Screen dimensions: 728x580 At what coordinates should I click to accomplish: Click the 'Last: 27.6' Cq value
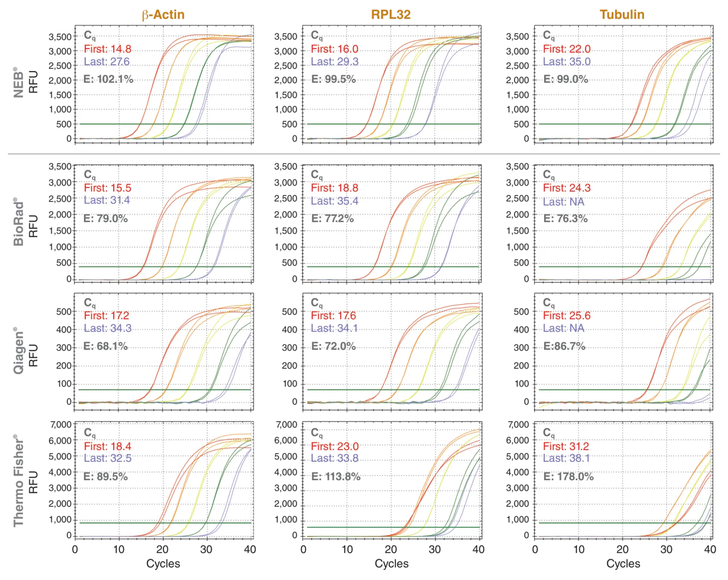tap(107, 62)
